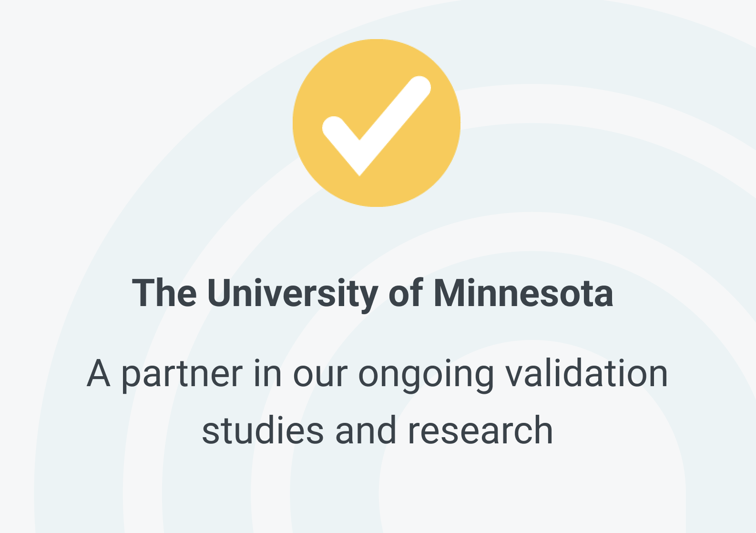Click the studies and research text line
The height and width of the screenshot is (533, 756).
point(378,430)
